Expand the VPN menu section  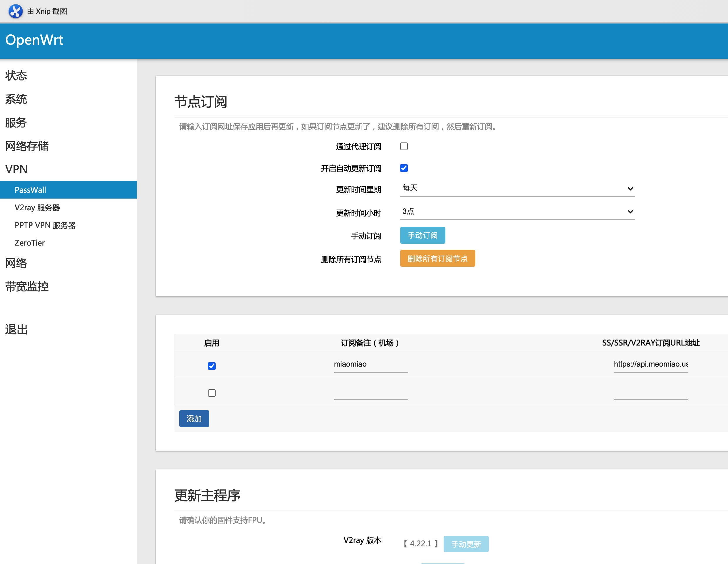(x=17, y=169)
